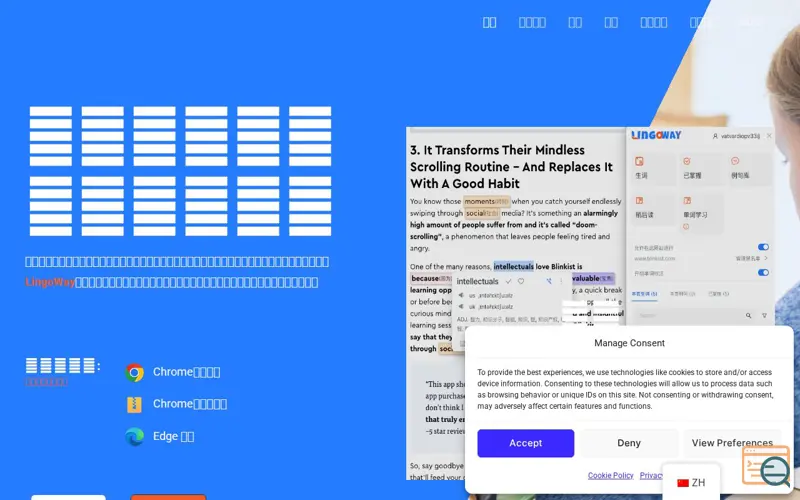Click the floating browser-search magnifier widget
The width and height of the screenshot is (800, 500).
766,465
